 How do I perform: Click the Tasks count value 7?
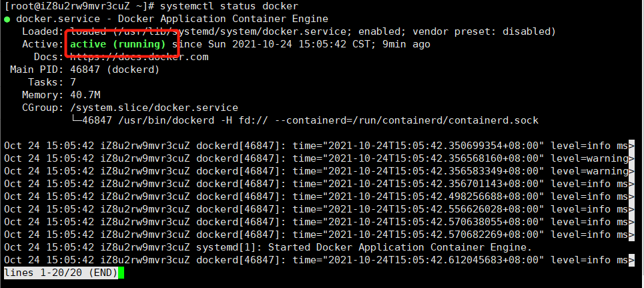click(x=73, y=82)
